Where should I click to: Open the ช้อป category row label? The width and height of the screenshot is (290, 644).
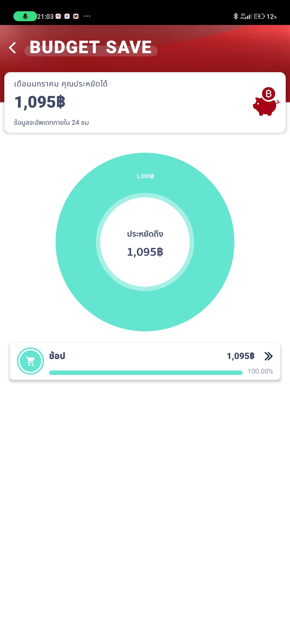pos(57,356)
